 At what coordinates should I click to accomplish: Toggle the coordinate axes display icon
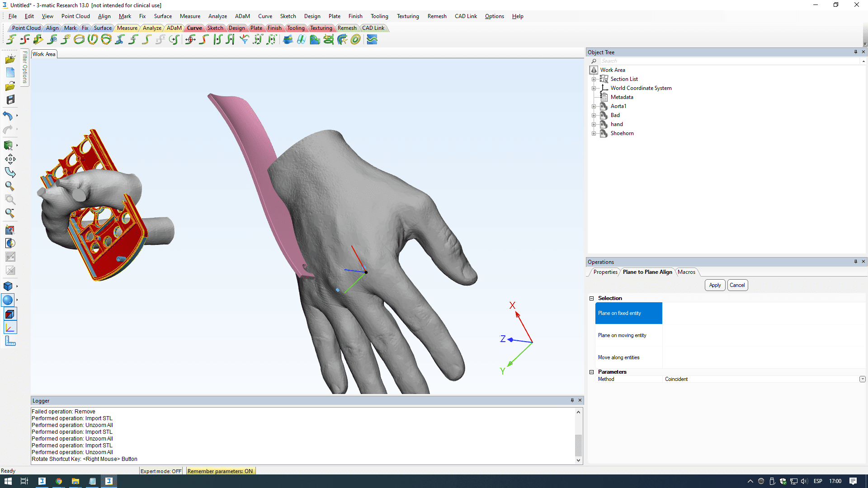[x=10, y=328]
